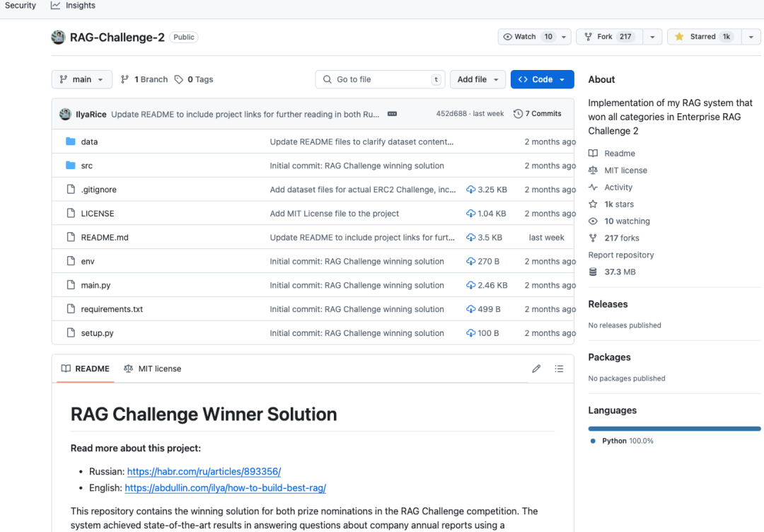Click the download icon next to LICENSE
764x532 pixels.
click(x=470, y=214)
